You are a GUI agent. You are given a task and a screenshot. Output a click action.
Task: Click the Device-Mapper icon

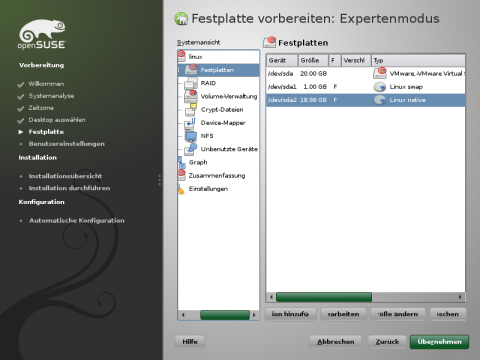coord(191,123)
